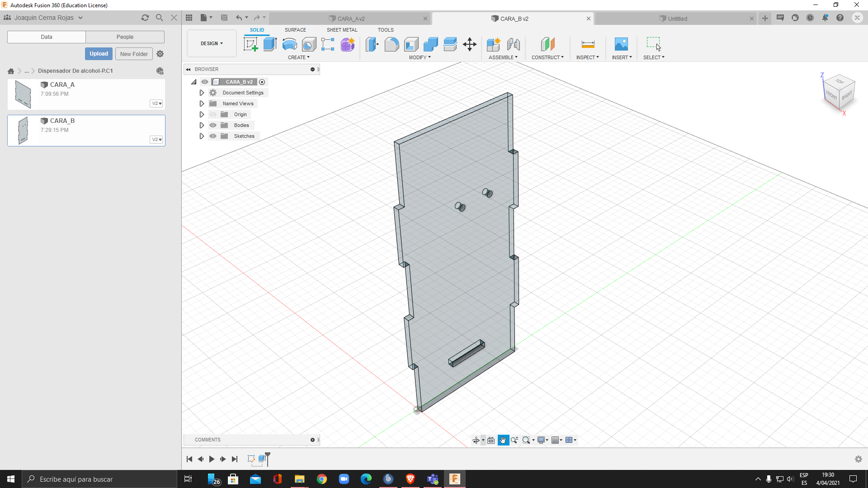Toggle visibility of Origin folder
Viewport: 868px width, 488px height.
click(213, 114)
